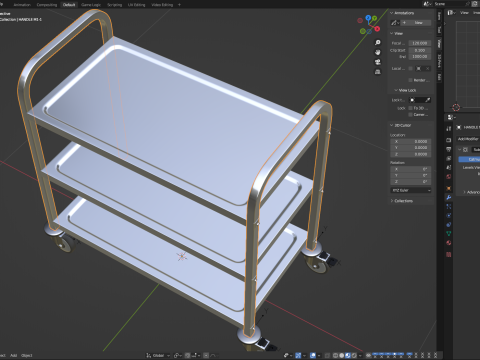Collapse the Annotations panel
Screen dimensions: 480x360
click(392, 13)
